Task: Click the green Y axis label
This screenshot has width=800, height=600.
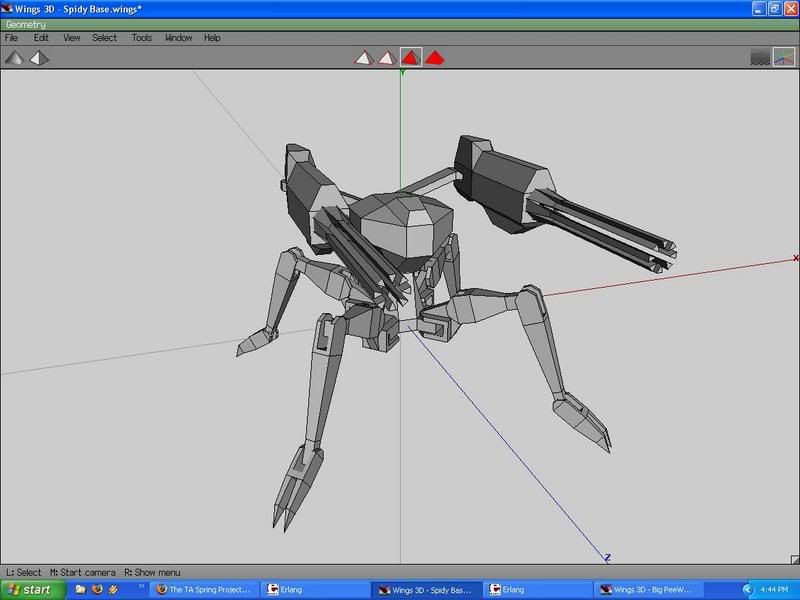Action: pos(403,73)
